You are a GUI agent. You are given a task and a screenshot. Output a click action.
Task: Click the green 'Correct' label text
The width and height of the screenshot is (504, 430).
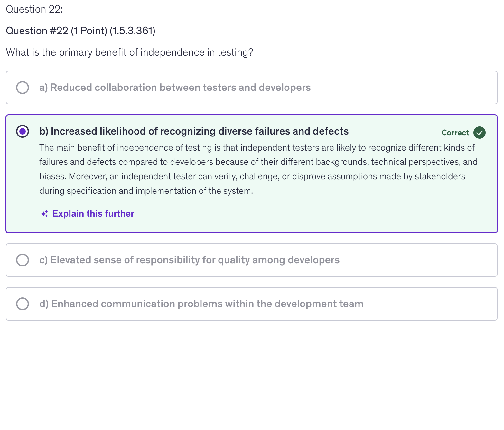click(x=455, y=133)
